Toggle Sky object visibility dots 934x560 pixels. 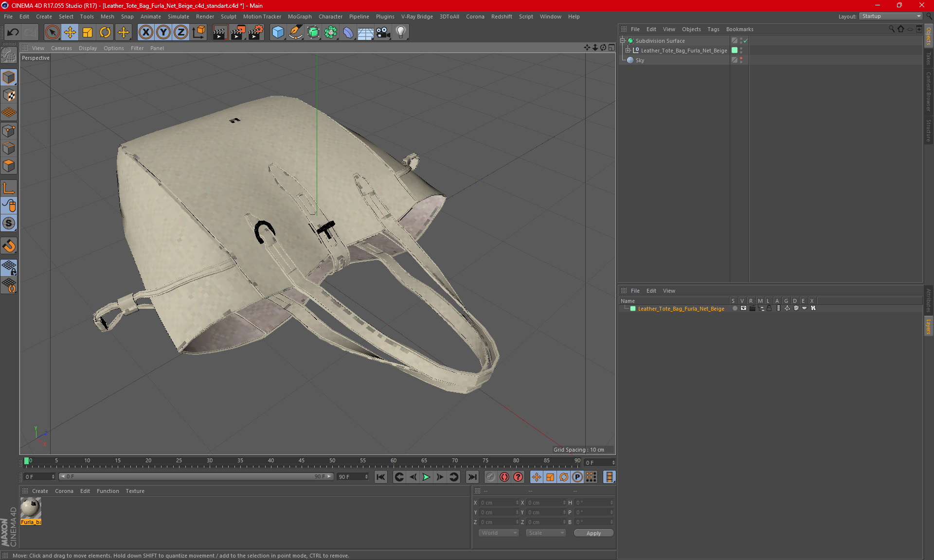(741, 60)
